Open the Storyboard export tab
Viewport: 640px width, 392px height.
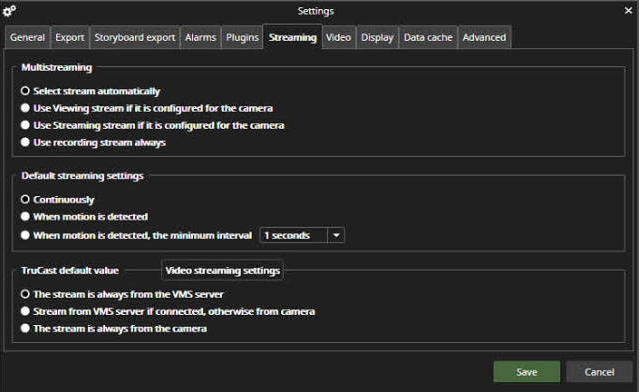[135, 37]
